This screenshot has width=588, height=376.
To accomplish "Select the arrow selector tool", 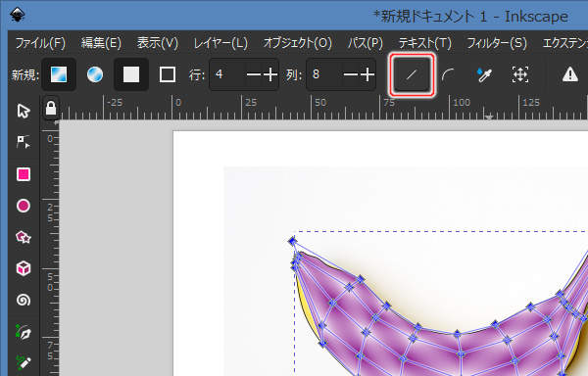I will 24,112.
